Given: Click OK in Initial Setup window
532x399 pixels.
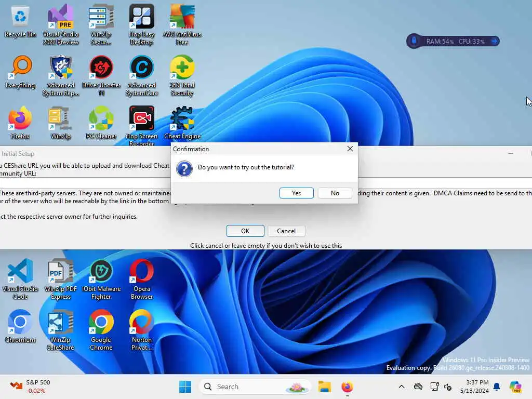Looking at the screenshot, I should coord(245,231).
